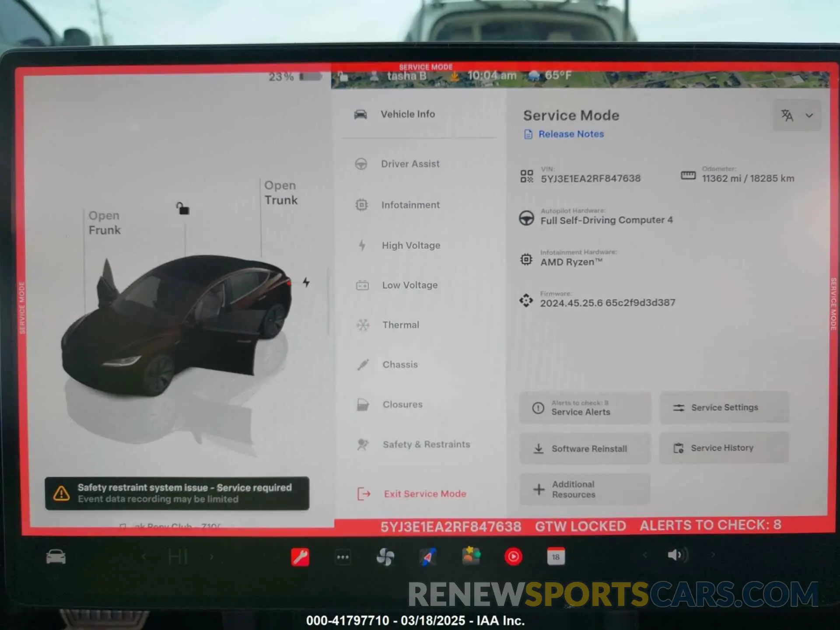
Task: Tap the battery percentage indicator
Action: coord(295,77)
